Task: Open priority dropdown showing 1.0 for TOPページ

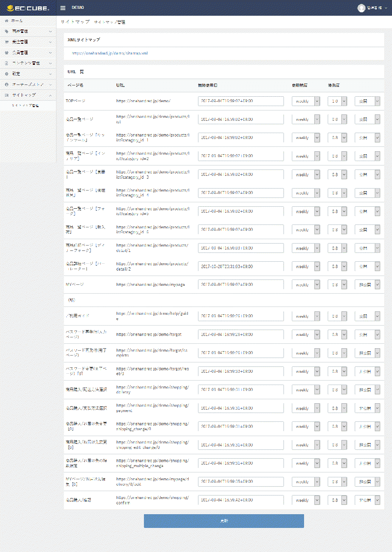Action: coord(337,101)
